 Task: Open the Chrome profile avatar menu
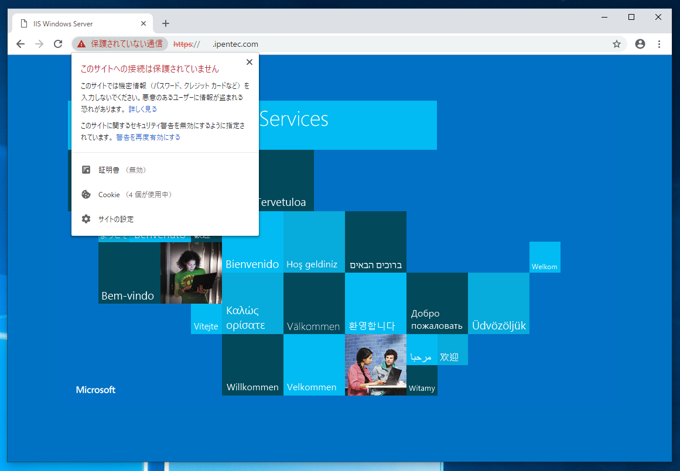pos(640,44)
